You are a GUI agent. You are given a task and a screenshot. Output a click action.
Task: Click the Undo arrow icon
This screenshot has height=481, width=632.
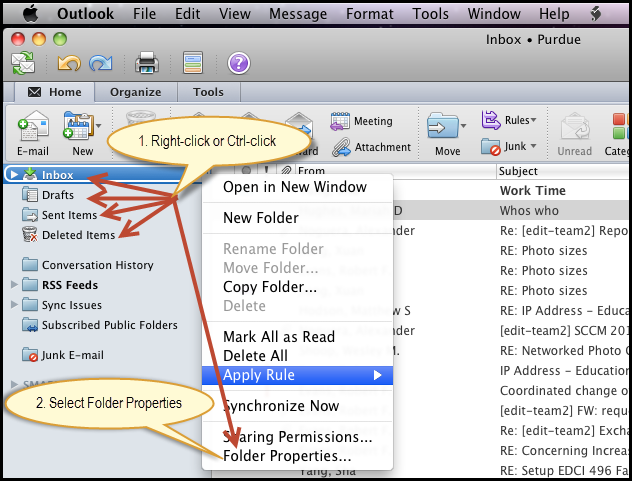69,63
